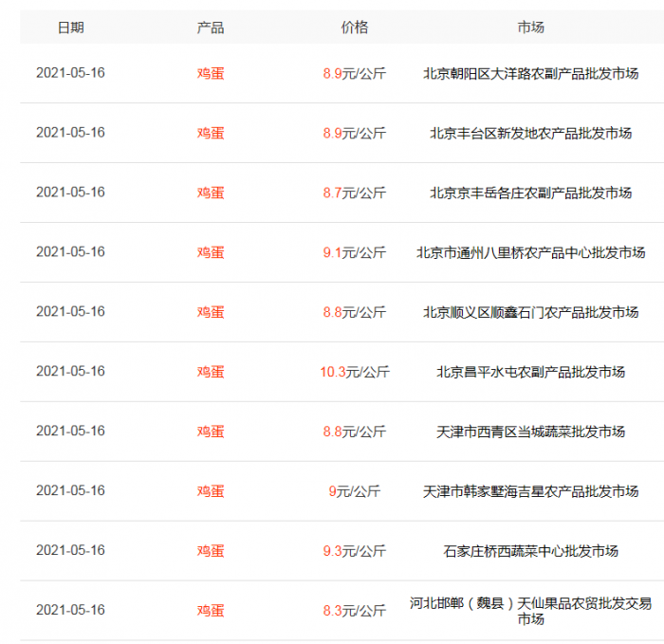This screenshot has height=644, width=664.
Task: Select the 9.3元/公斤 price cell
Action: (355, 551)
